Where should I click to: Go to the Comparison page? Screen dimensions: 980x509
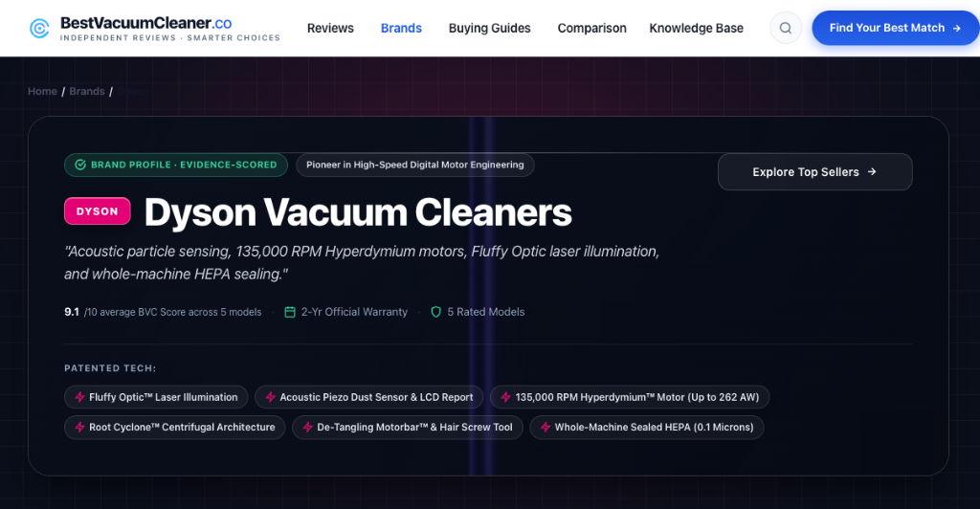591,28
